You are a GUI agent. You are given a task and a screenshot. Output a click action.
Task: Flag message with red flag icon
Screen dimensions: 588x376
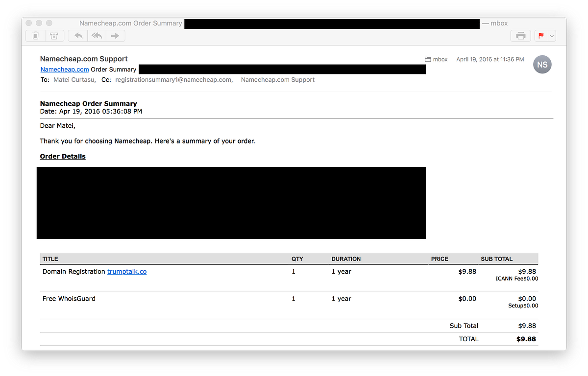point(541,36)
